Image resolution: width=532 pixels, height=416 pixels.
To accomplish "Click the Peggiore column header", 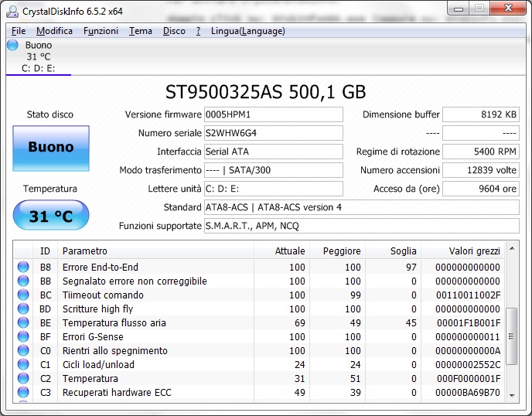I will 337,251.
